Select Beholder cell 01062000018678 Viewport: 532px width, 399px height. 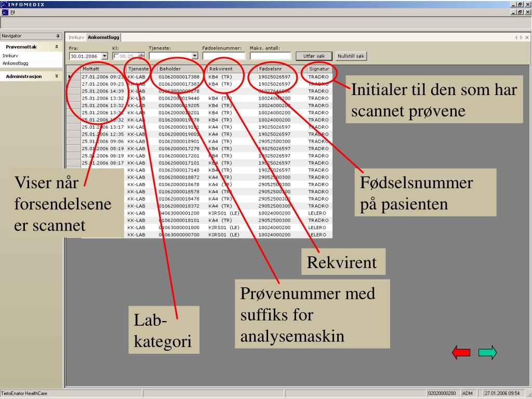(x=179, y=184)
